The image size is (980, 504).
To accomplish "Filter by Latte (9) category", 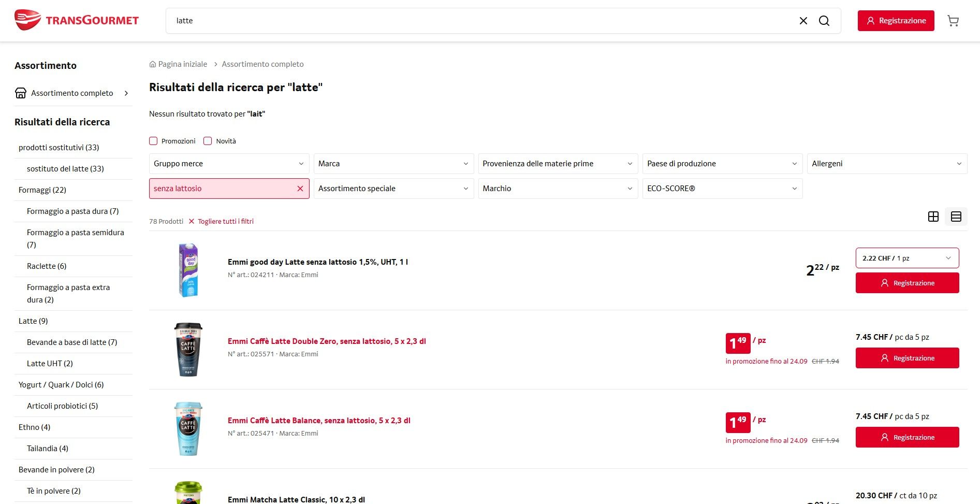I will click(33, 321).
